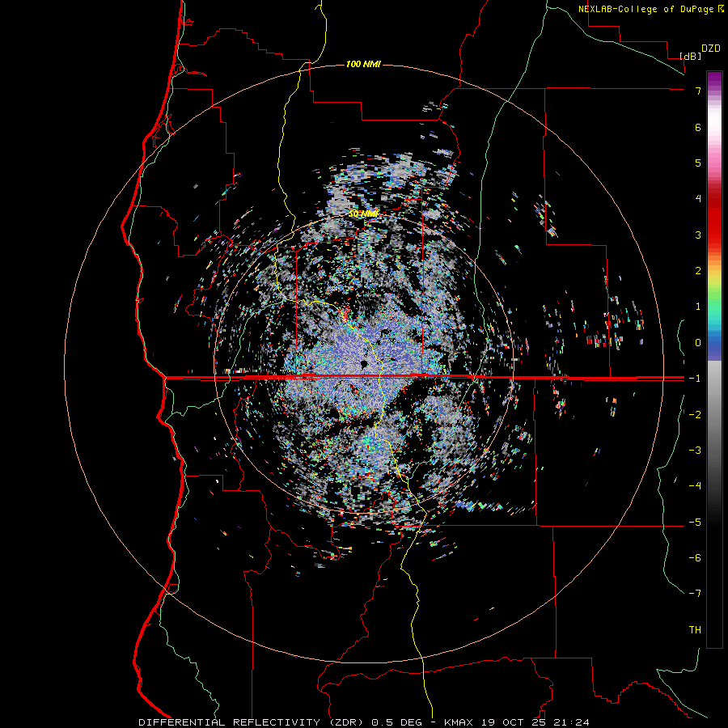
Task: Click the -2 value on the color scale
Action: pyautogui.click(x=695, y=414)
